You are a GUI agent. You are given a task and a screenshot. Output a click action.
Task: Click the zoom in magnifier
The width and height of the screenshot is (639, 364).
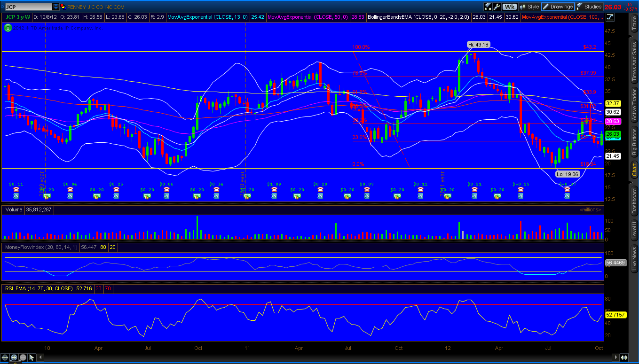(x=14, y=357)
